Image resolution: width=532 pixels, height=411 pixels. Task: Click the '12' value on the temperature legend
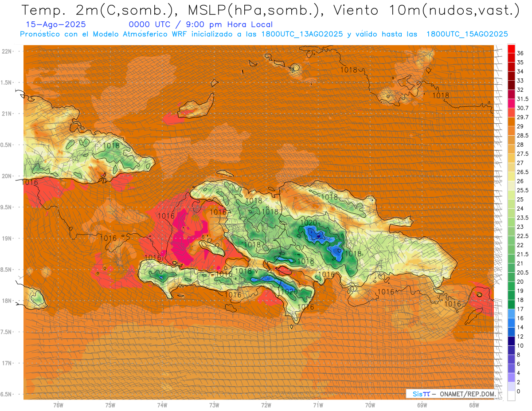pyautogui.click(x=520, y=337)
